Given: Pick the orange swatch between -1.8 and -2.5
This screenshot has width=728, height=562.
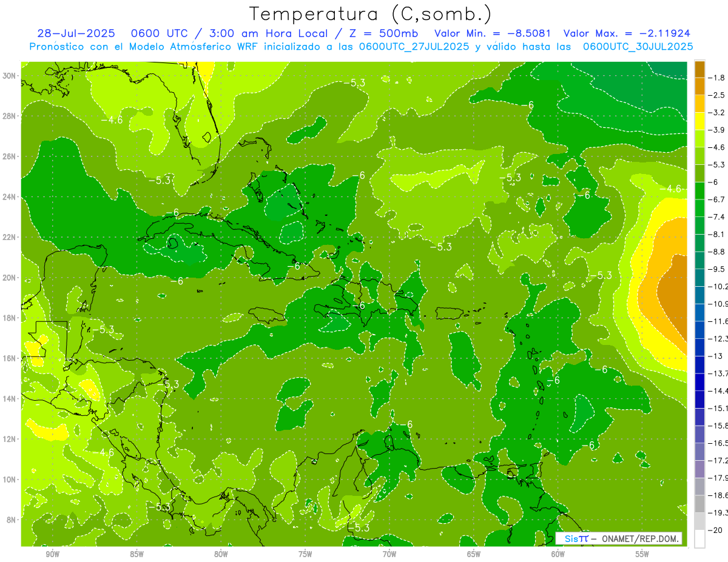Looking at the screenshot, I should coord(699,86).
